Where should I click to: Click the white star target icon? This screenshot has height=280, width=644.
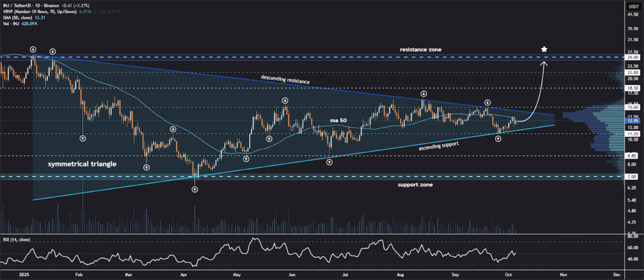(545, 49)
